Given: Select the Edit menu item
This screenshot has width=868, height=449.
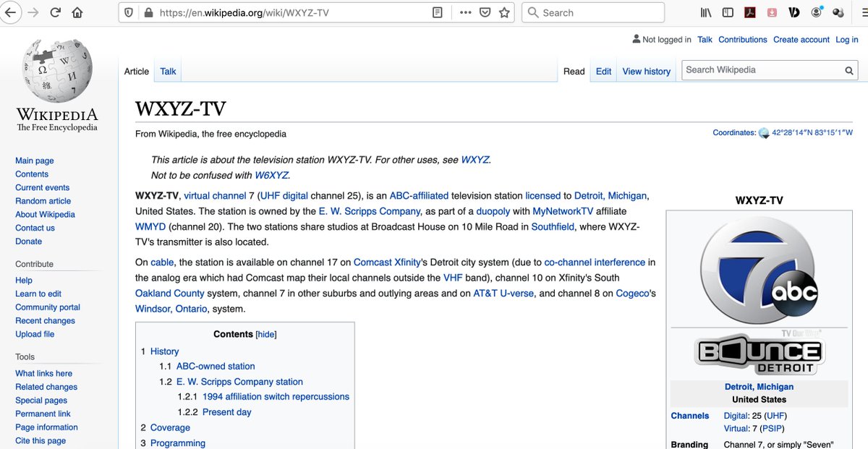Looking at the screenshot, I should pos(603,71).
